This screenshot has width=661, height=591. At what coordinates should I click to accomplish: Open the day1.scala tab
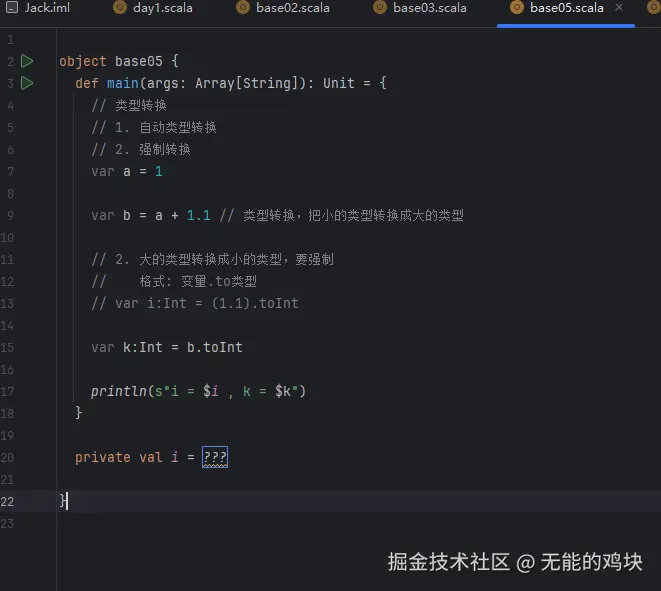coord(153,8)
